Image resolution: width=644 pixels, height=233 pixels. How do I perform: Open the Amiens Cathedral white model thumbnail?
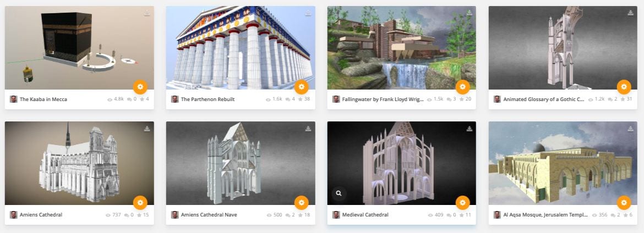click(x=79, y=163)
